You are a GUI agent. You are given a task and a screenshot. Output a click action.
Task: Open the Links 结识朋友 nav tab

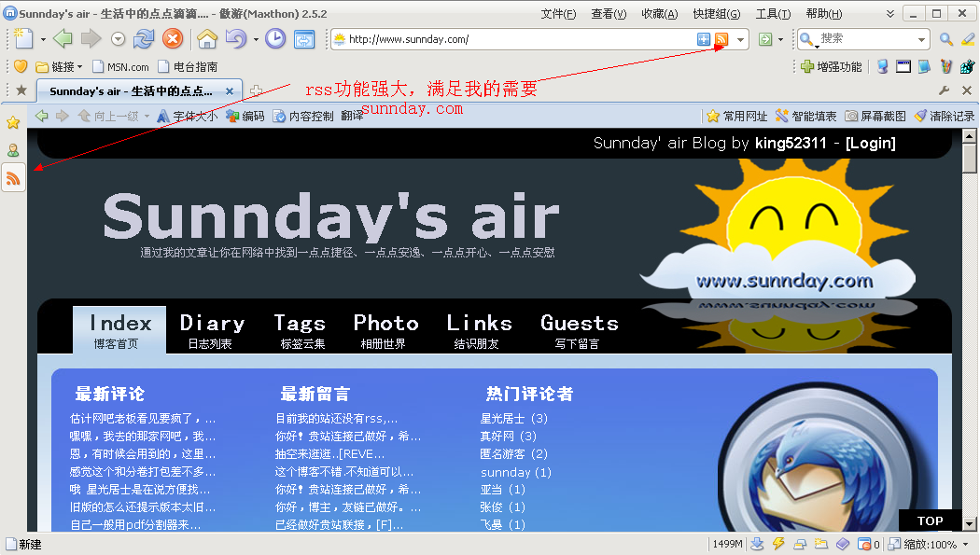(x=479, y=331)
